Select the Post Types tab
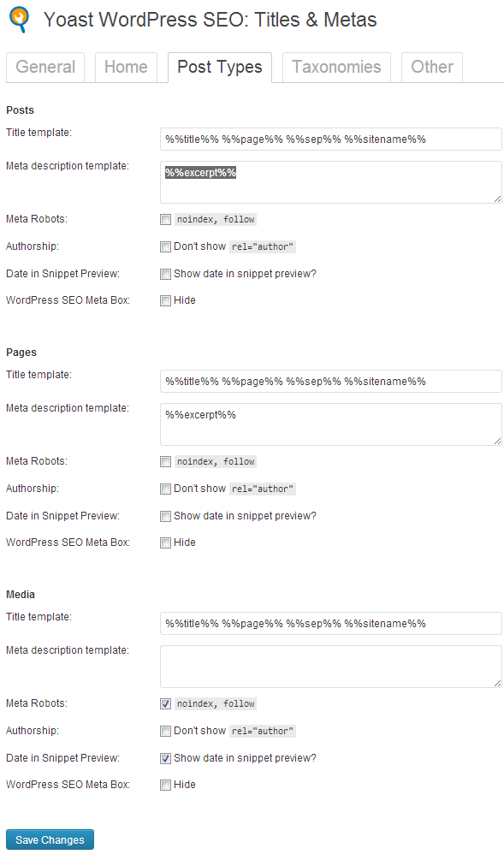Image resolution: width=504 pixels, height=854 pixels. coord(220,67)
